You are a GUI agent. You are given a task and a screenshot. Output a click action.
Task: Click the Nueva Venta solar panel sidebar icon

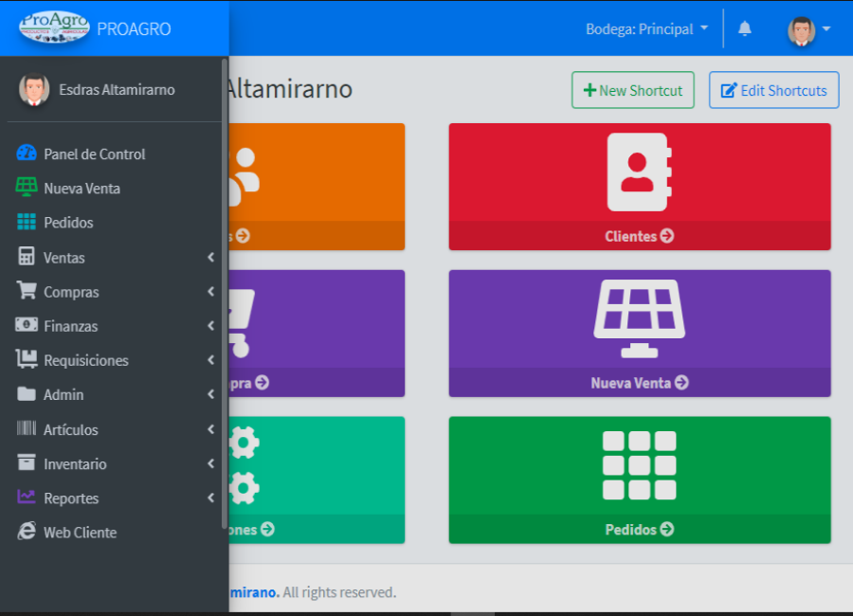click(27, 188)
